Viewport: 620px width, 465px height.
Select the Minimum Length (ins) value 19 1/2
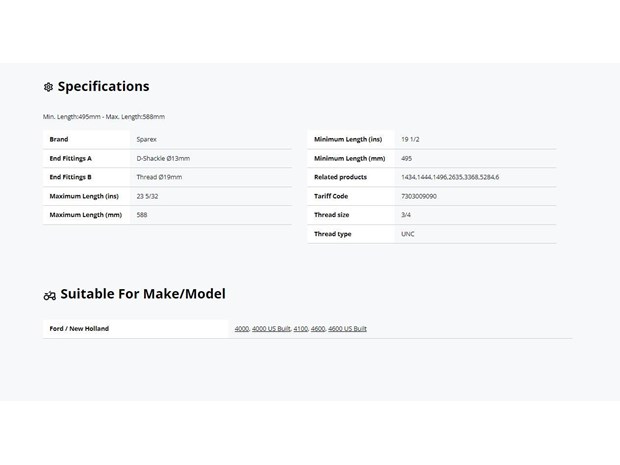point(410,139)
